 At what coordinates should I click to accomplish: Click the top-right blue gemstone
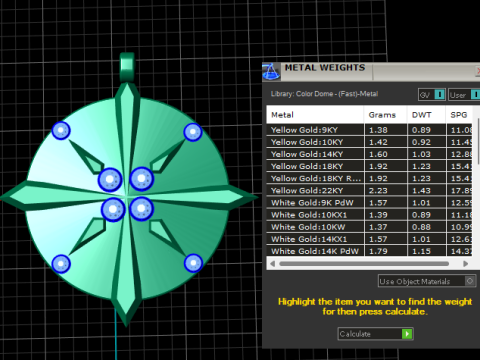[193, 132]
